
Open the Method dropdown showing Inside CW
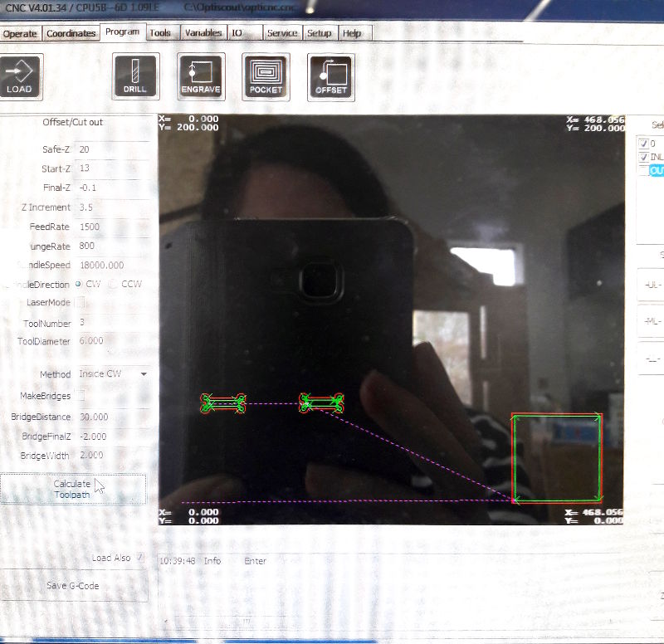[x=118, y=374]
